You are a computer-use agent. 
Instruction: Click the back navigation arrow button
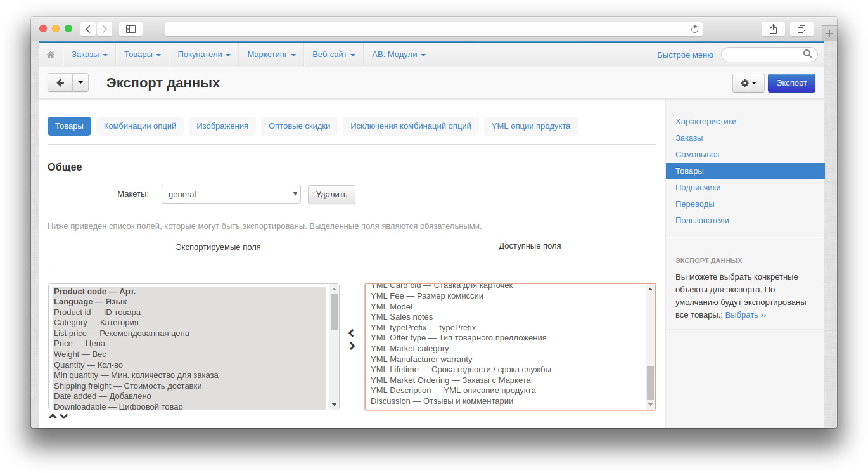tap(60, 82)
